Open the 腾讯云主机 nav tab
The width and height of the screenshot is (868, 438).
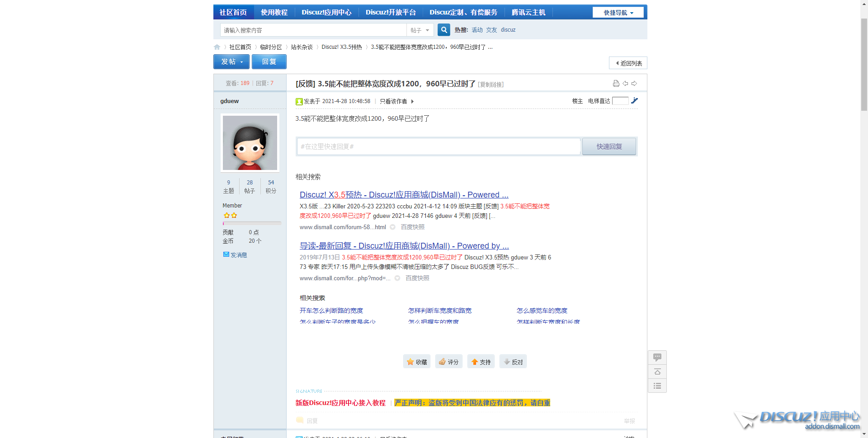528,12
